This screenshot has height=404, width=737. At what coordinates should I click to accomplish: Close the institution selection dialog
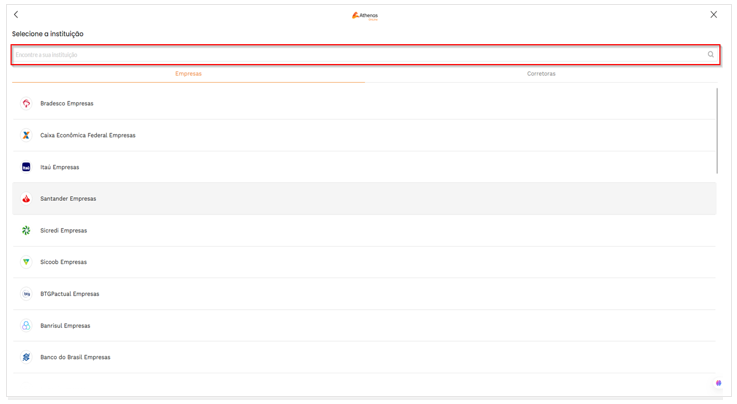point(713,15)
